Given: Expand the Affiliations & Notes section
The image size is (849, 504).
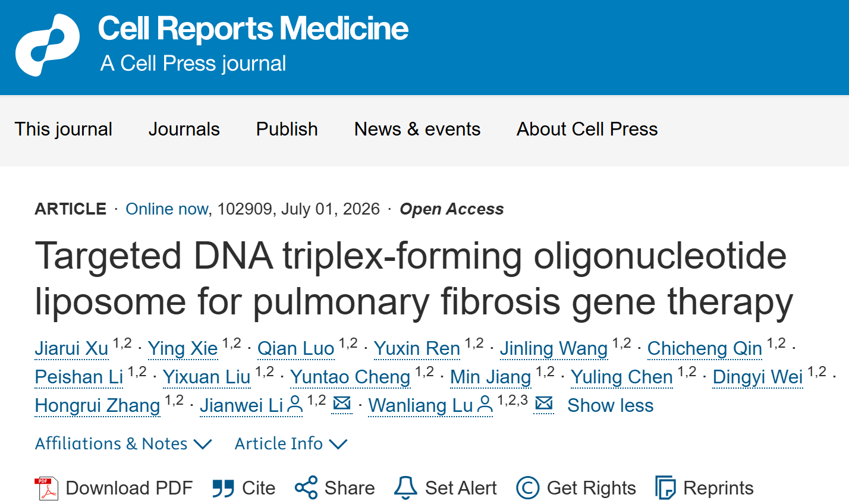Looking at the screenshot, I should pos(123,444).
